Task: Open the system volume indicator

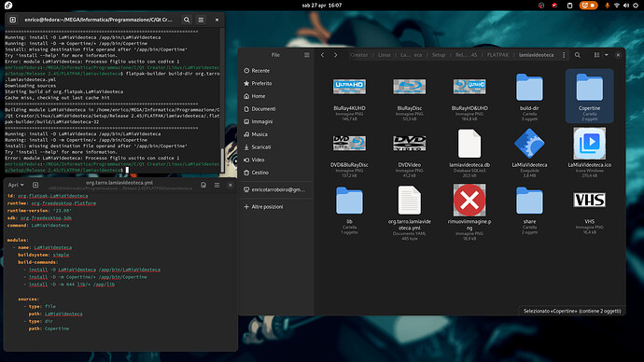Action: (x=626, y=6)
